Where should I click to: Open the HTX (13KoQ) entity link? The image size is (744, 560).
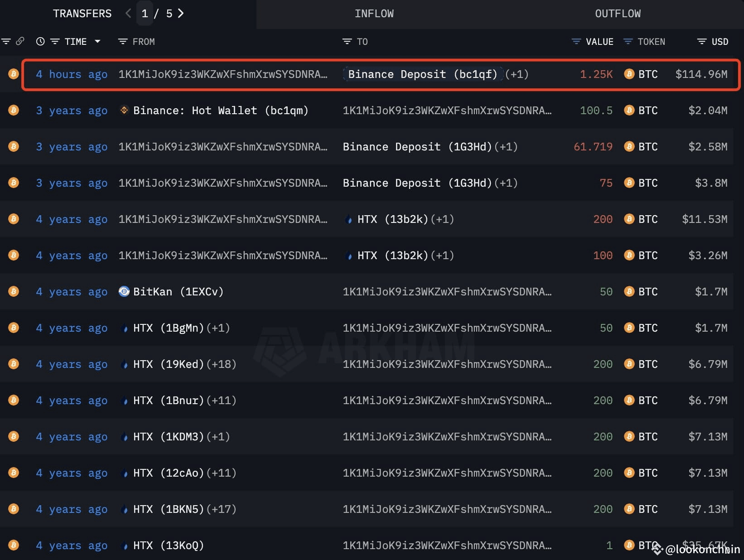point(168,546)
